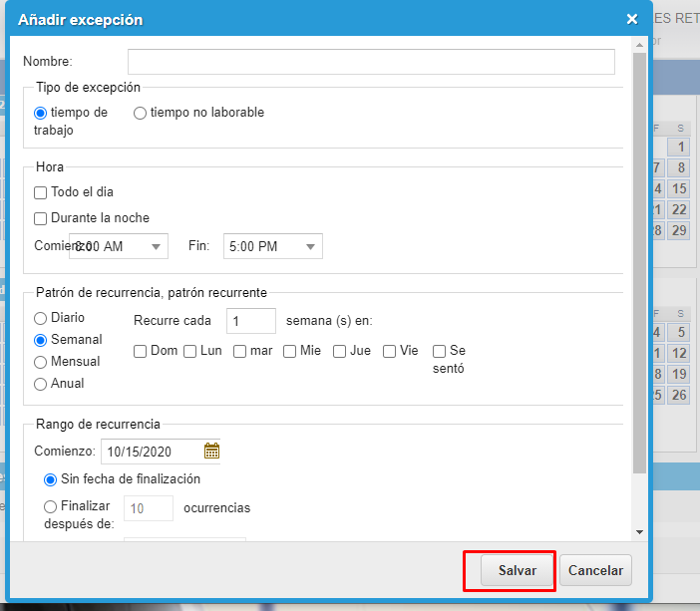Click the Recurre cada weeks input
Screen dimensions: 700x611
[250, 321]
